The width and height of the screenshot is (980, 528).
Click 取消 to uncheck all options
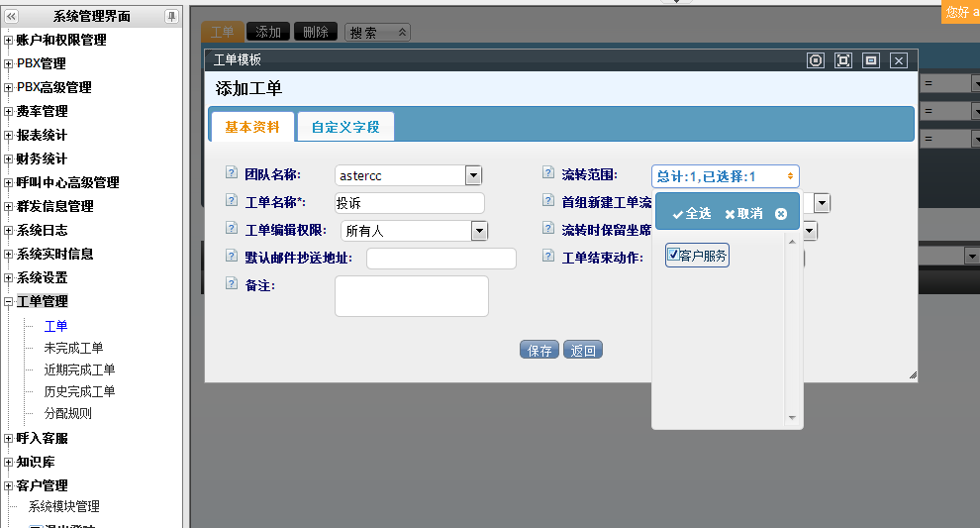pos(743,214)
